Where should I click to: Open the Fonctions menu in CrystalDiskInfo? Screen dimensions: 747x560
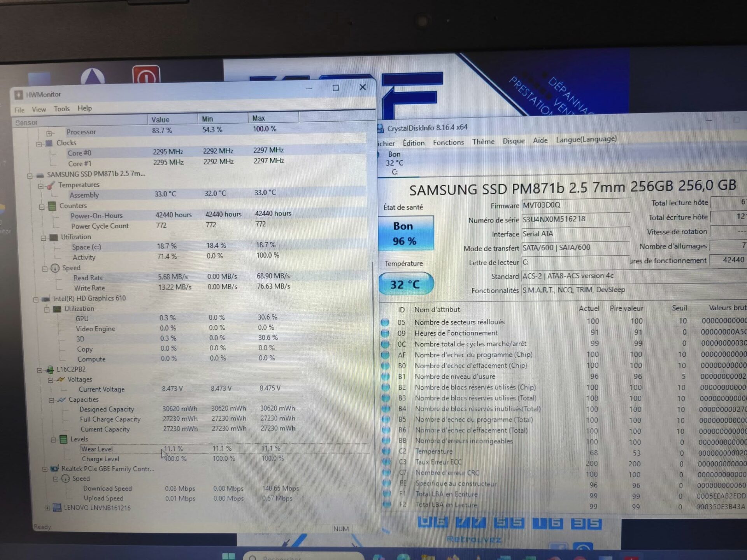click(448, 143)
